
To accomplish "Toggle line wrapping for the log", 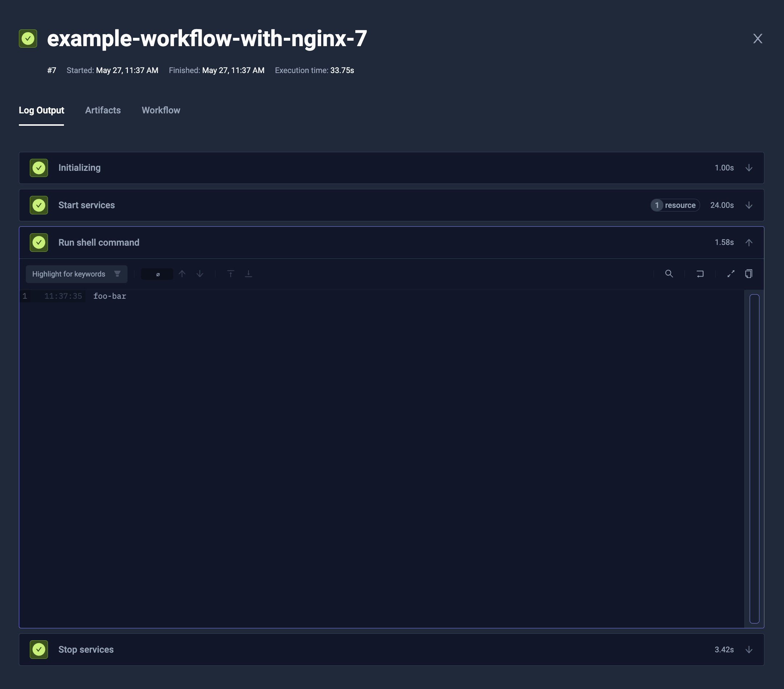I will click(700, 274).
